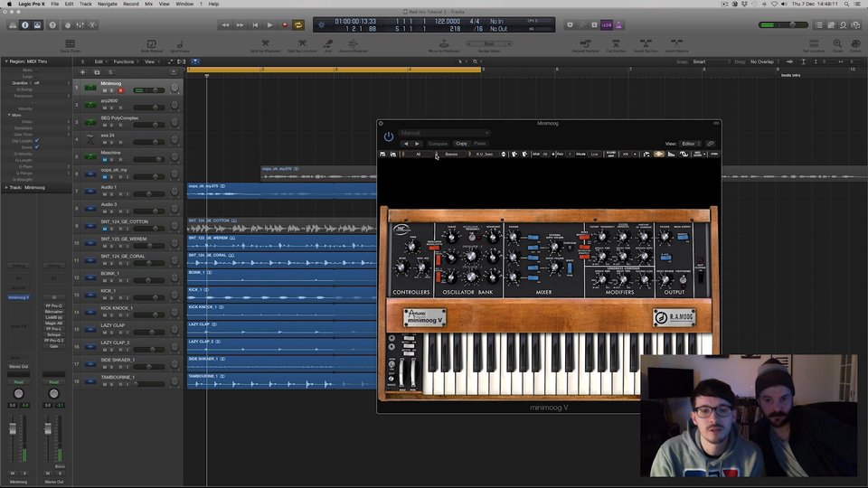Open the Record menu

[x=131, y=4]
